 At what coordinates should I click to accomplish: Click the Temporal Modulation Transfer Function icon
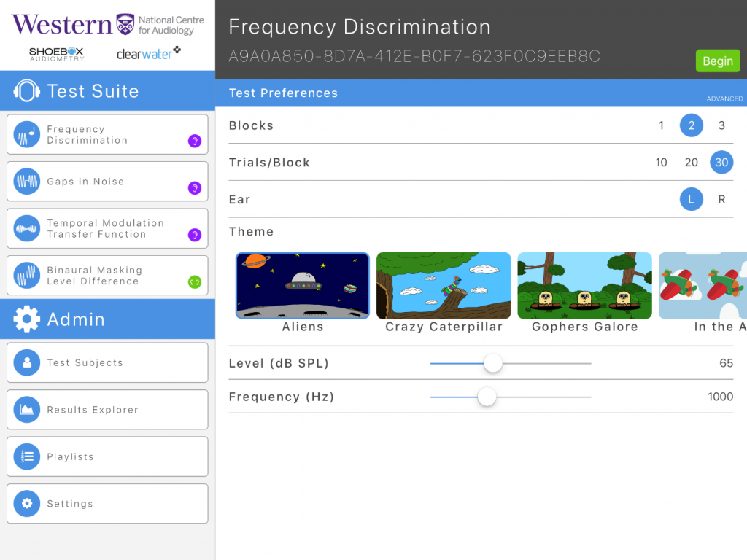27,228
